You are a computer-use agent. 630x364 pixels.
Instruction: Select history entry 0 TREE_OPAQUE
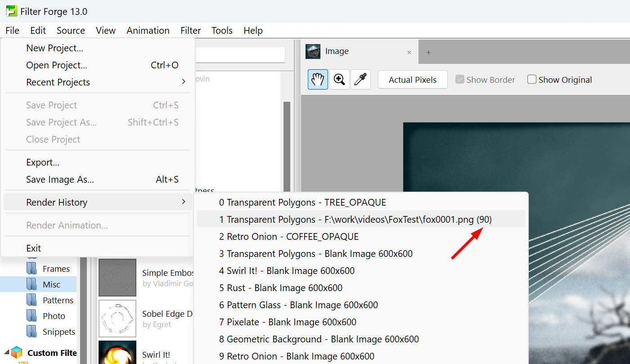[x=361, y=202]
